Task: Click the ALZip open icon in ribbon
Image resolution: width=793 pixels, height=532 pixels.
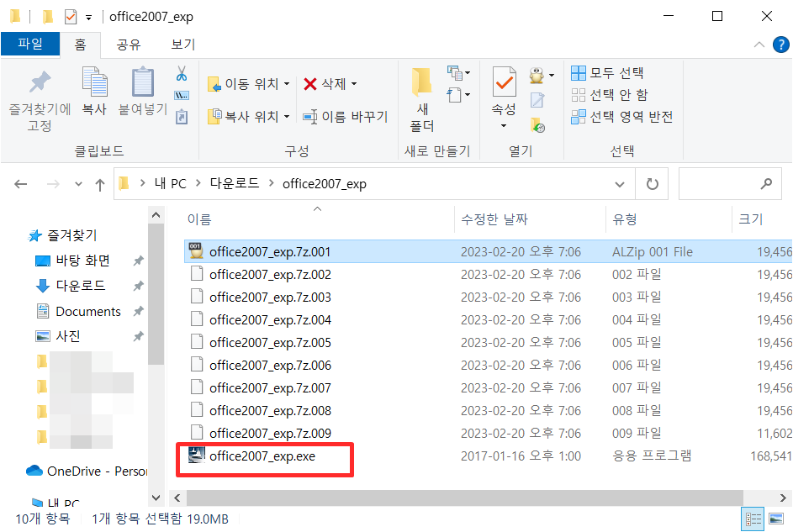Action: [x=537, y=76]
